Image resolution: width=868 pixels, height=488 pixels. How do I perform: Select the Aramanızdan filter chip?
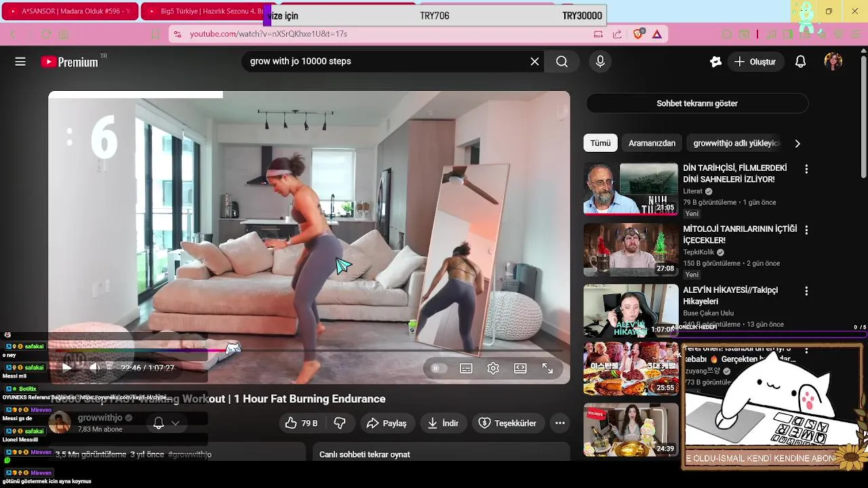(x=652, y=143)
